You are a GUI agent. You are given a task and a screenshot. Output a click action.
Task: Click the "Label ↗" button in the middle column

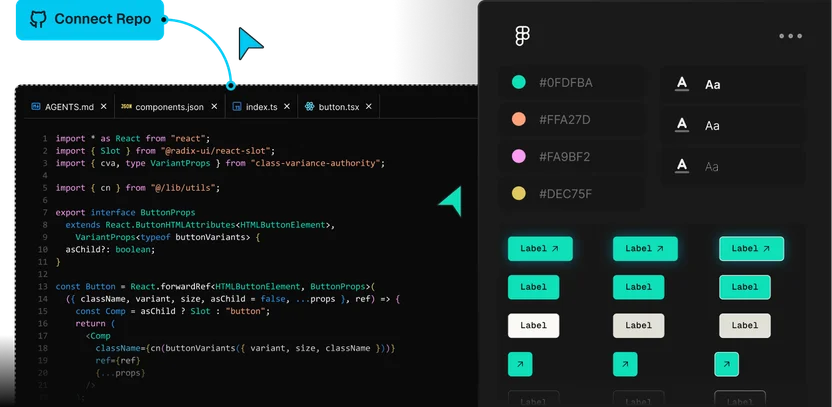pos(645,248)
